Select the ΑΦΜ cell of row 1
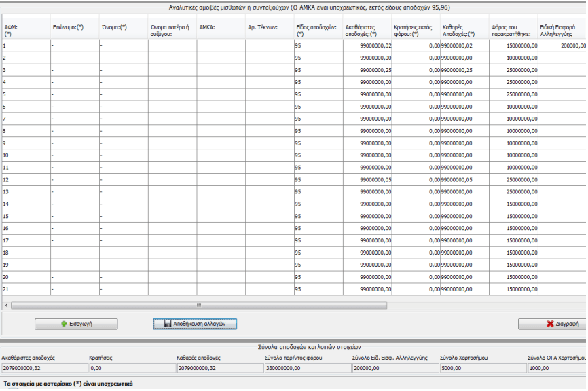The width and height of the screenshot is (588, 391). pyautogui.click(x=26, y=45)
